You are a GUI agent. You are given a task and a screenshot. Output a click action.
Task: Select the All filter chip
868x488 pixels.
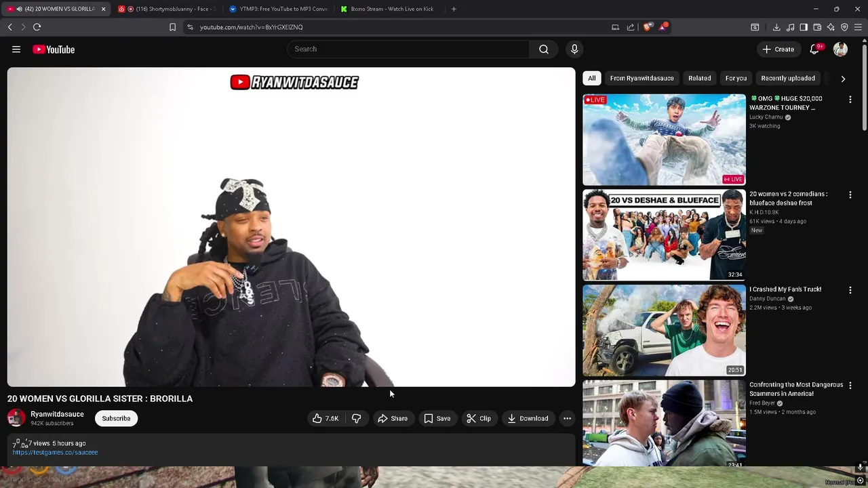coord(591,78)
